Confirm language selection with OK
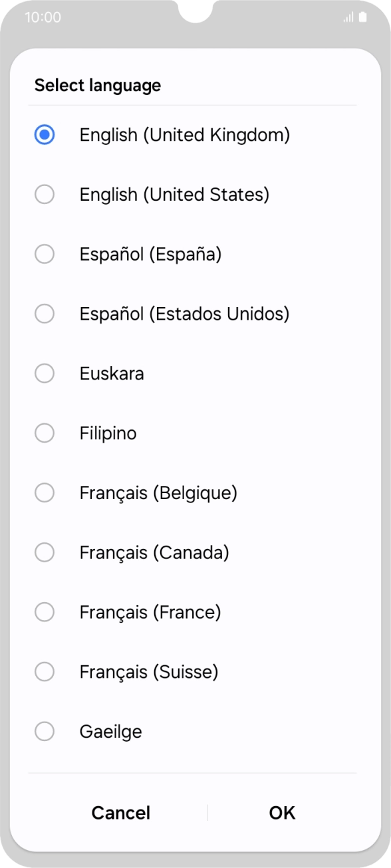 [x=282, y=812]
